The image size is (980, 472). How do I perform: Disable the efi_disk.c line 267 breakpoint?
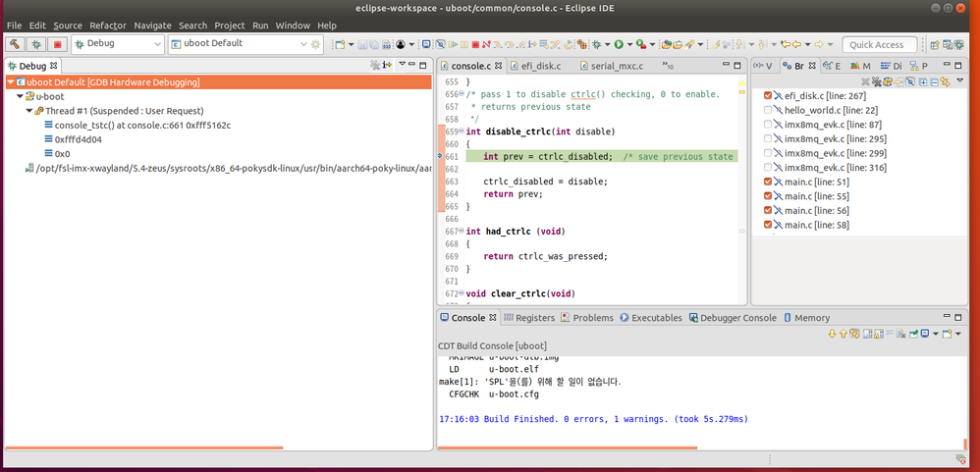(x=768, y=96)
